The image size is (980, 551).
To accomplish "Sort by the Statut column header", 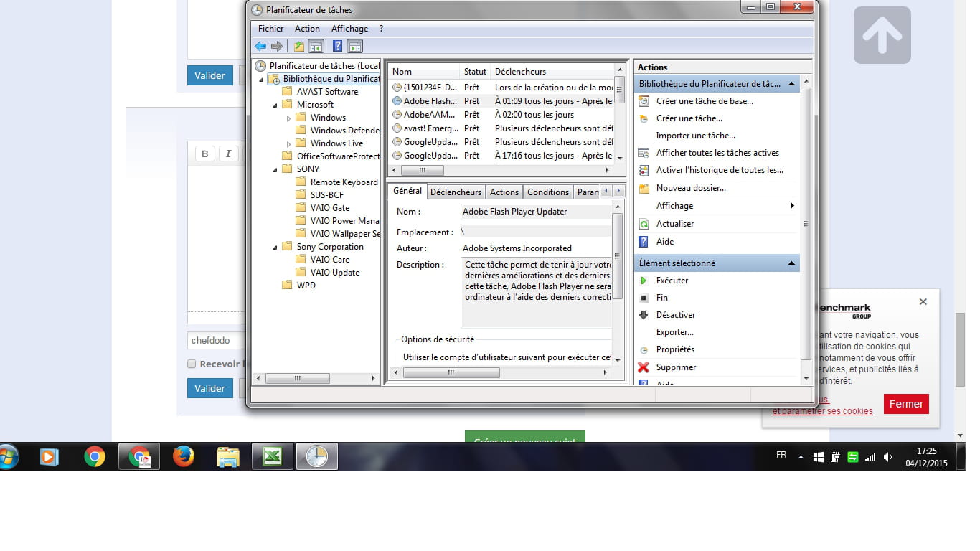I will point(476,72).
